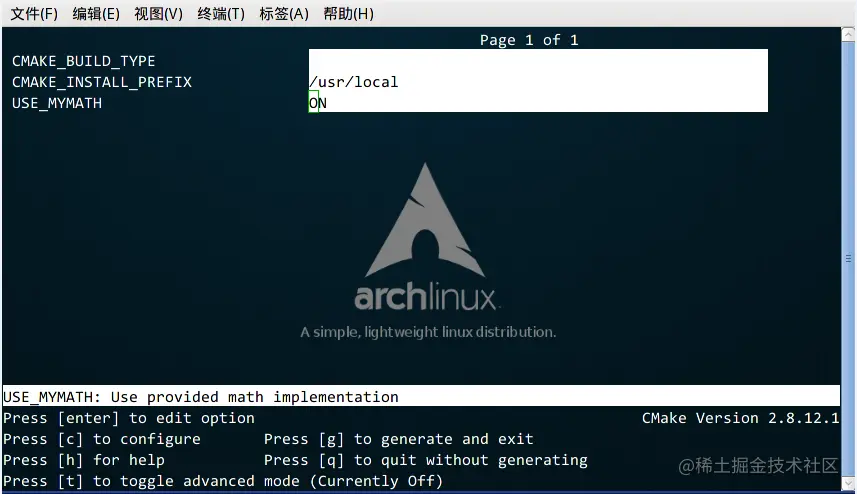Viewport: 857px width, 494px height.
Task: Open the 编辑(E) menu
Action: 96,14
